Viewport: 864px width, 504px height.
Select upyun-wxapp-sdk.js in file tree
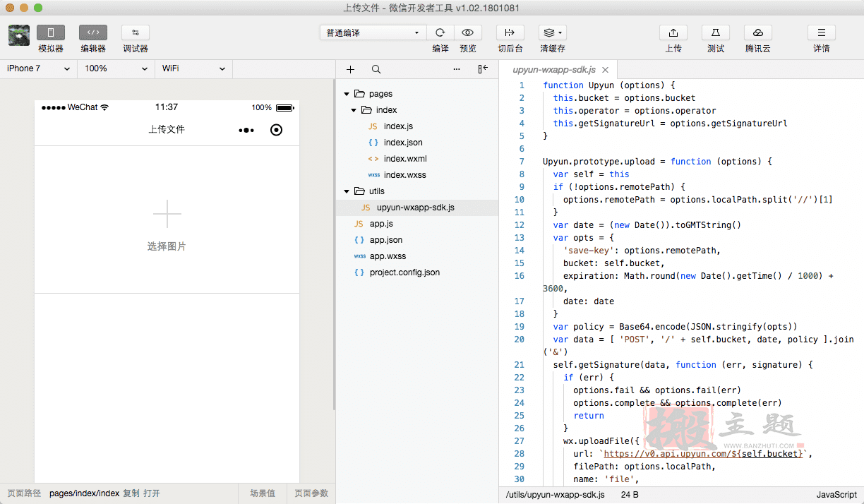417,208
